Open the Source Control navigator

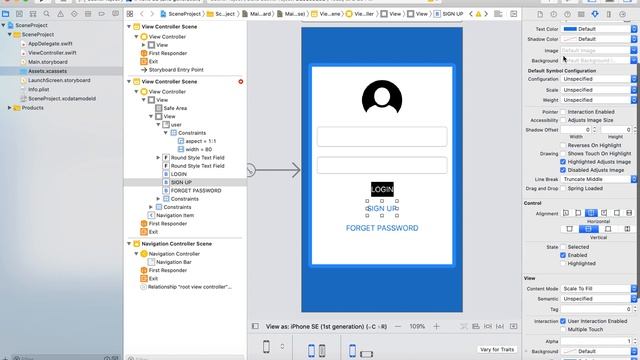click(x=19, y=14)
